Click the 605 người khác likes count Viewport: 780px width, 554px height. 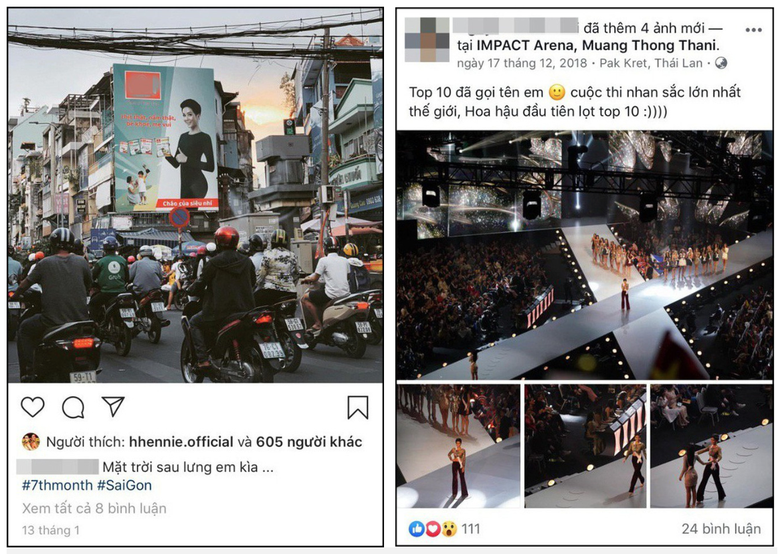[309, 442]
